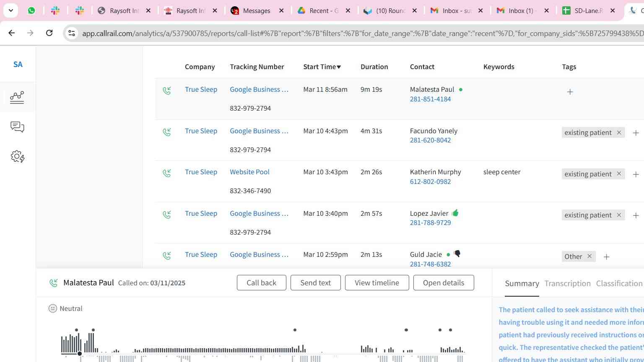Click the browser back arrow
Image resolution: width=644 pixels, height=362 pixels.
coord(12,33)
